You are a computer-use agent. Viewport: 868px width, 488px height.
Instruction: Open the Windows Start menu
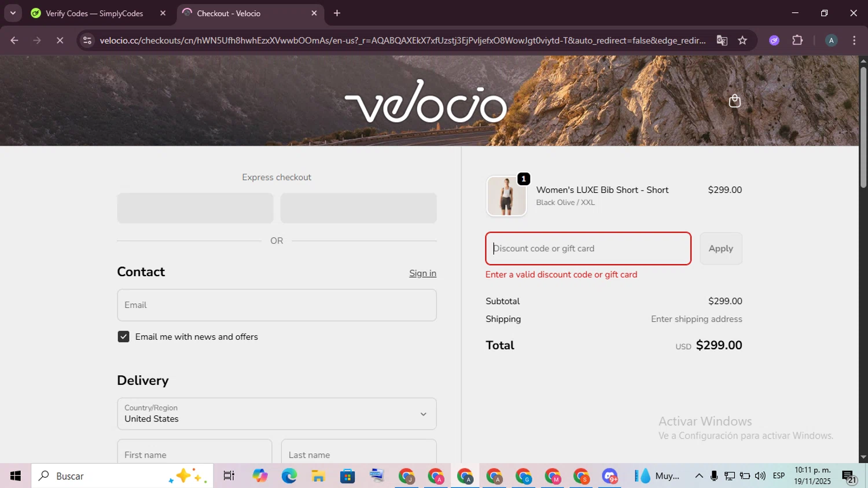pyautogui.click(x=16, y=476)
